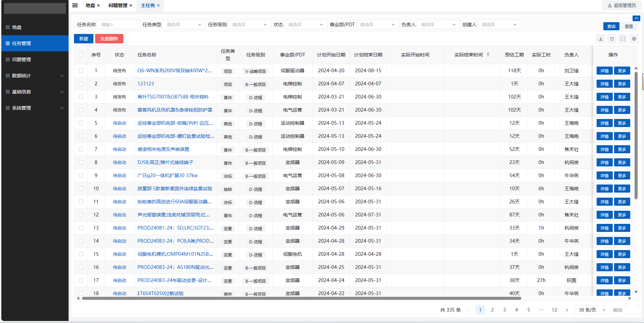Open the 任务级别 dropdown
The width and height of the screenshot is (644, 323).
point(250,25)
